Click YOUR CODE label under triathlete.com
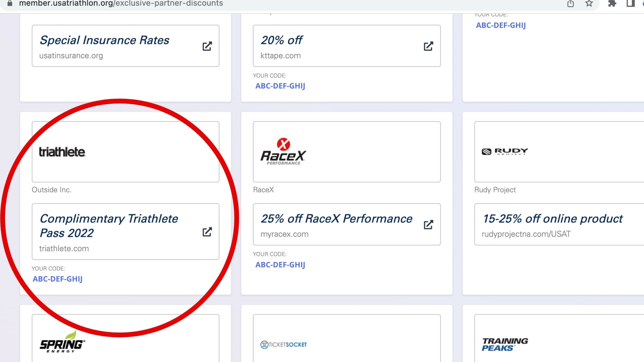644x362 pixels. point(48,268)
